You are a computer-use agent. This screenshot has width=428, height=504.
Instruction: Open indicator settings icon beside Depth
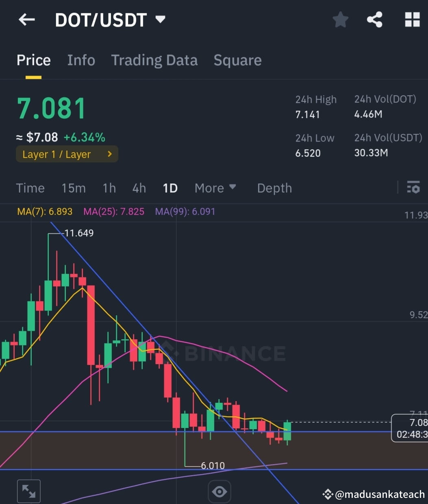tap(413, 188)
